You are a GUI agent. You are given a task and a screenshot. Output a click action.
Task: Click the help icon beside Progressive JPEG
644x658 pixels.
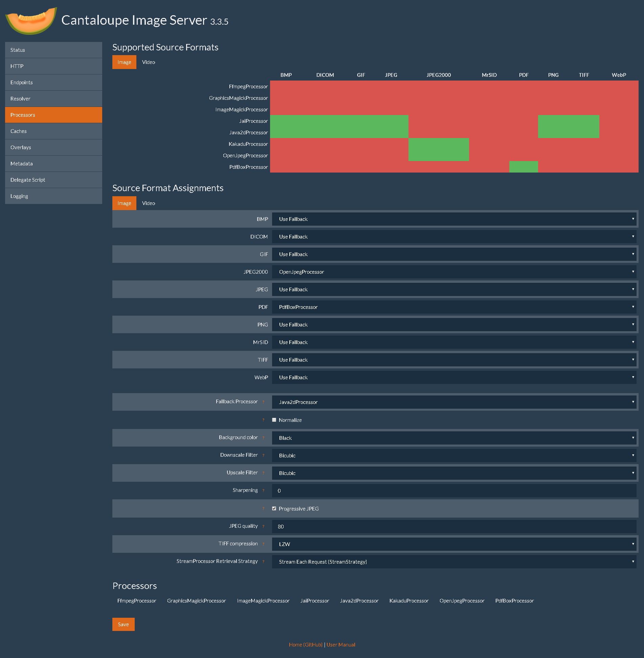(263, 508)
